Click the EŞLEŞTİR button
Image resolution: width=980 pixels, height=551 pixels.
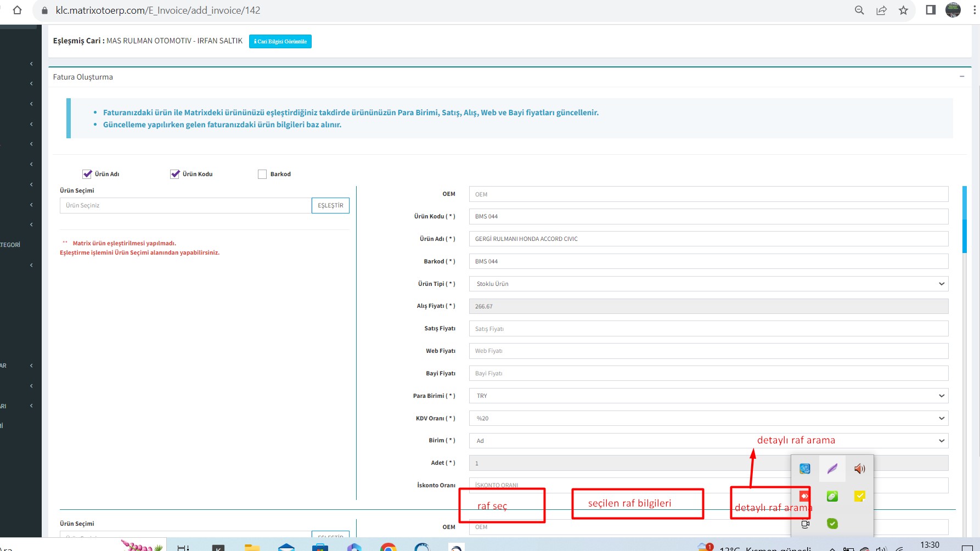point(330,205)
